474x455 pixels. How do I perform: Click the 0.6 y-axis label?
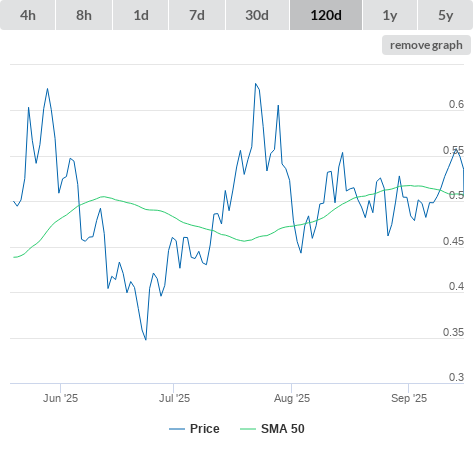click(456, 104)
